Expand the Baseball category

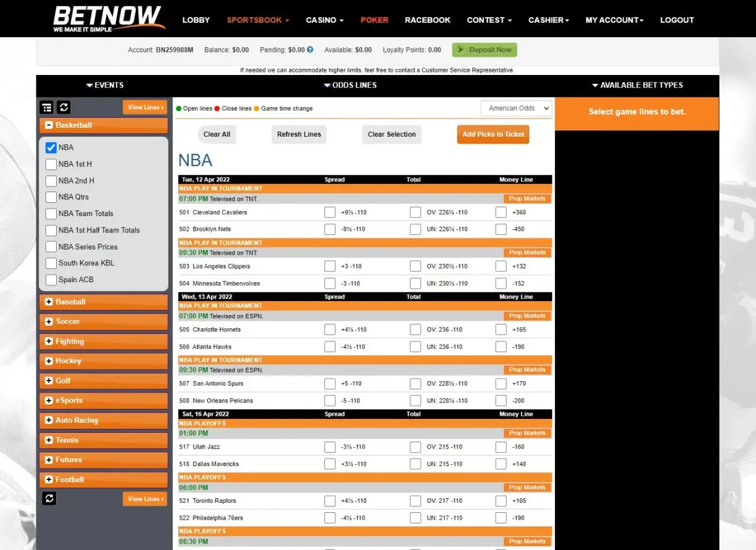click(x=49, y=302)
